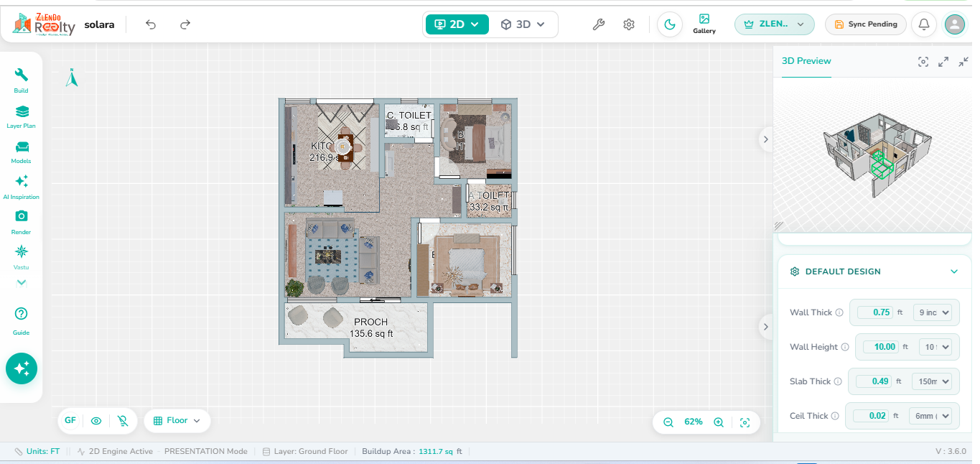The image size is (980, 464).
Task: Open the ZLEN.. plan dropdown
Action: point(774,24)
